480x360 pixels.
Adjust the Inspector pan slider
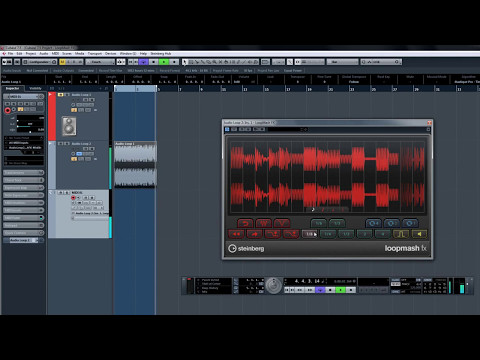coord(30,126)
